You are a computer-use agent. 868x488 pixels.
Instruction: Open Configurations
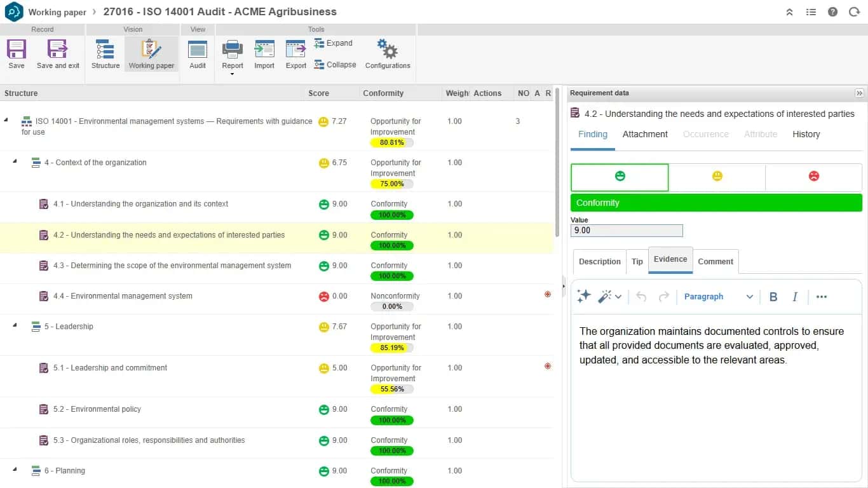click(x=388, y=54)
